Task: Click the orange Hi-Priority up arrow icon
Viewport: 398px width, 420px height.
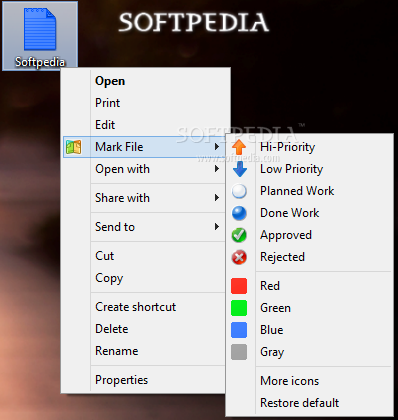Action: click(x=239, y=147)
